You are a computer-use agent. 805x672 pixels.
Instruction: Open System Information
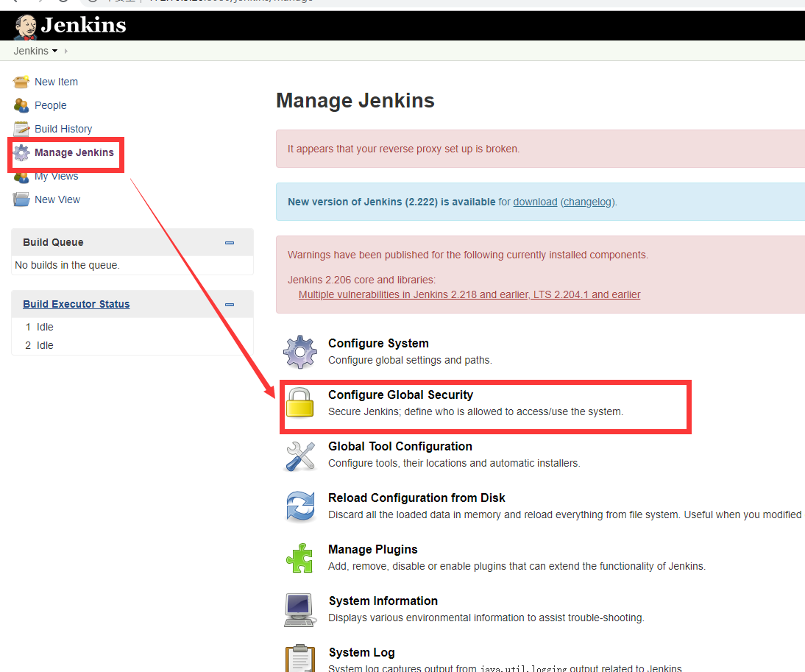click(x=383, y=601)
